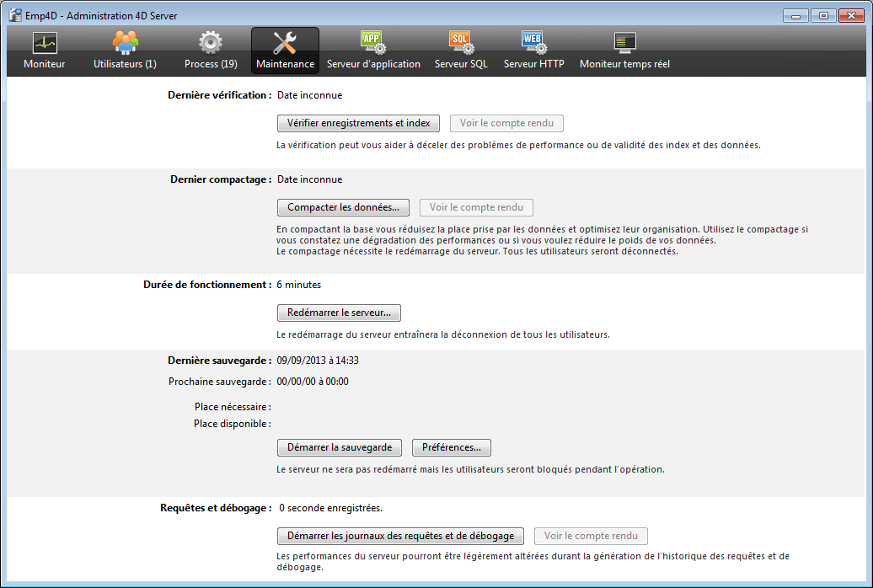Click Vérifier enregistrements et index button
Viewport: 873px width, 588px height.
coord(358,123)
